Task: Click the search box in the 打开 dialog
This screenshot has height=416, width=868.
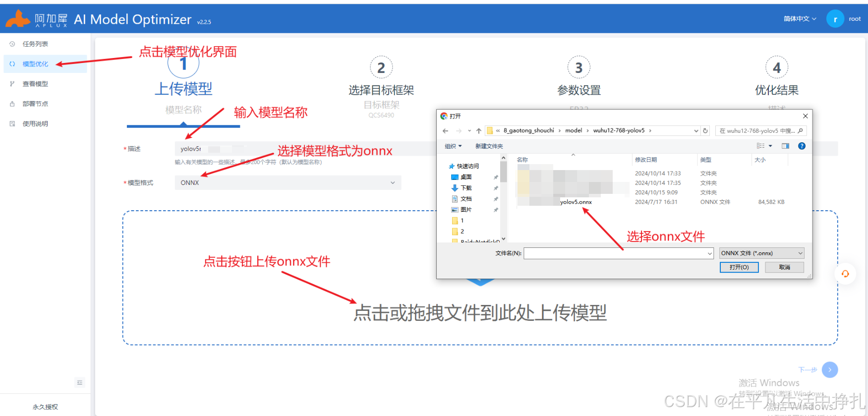Action: pos(760,131)
